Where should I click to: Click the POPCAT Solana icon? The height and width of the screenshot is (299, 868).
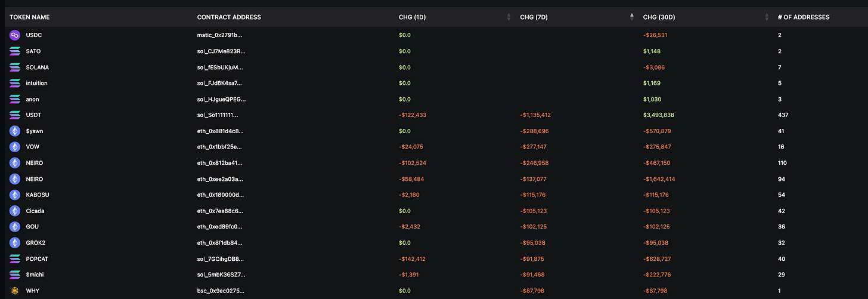point(15,259)
